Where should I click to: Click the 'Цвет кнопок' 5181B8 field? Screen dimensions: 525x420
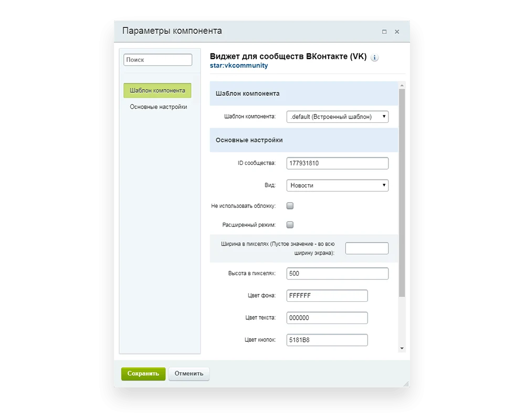pos(327,340)
